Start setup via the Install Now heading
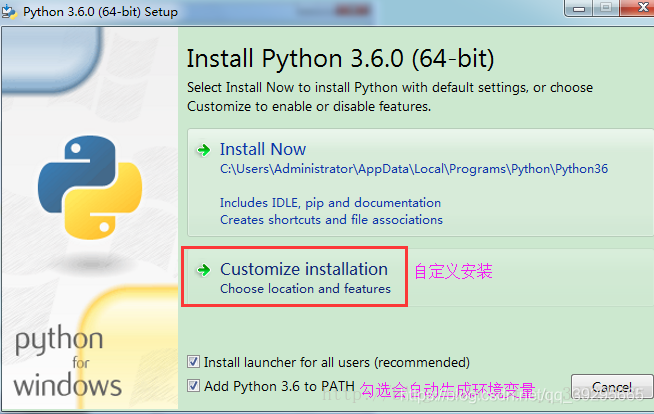 click(x=263, y=149)
